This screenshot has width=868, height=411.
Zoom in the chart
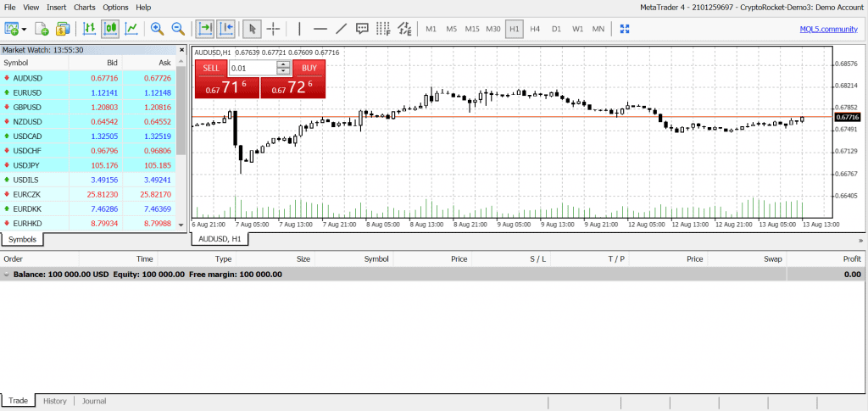(157, 28)
